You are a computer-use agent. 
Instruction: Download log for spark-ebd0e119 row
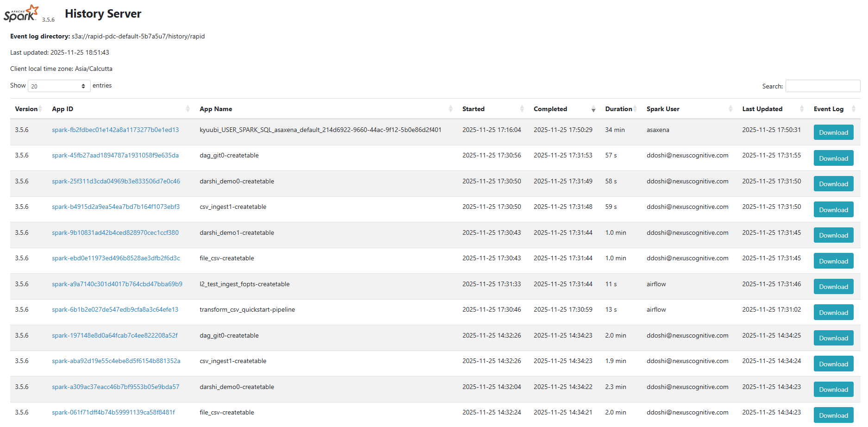click(x=833, y=261)
